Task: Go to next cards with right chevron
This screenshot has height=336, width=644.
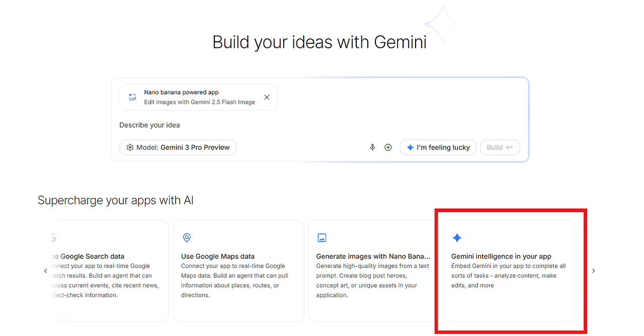Action: (594, 271)
